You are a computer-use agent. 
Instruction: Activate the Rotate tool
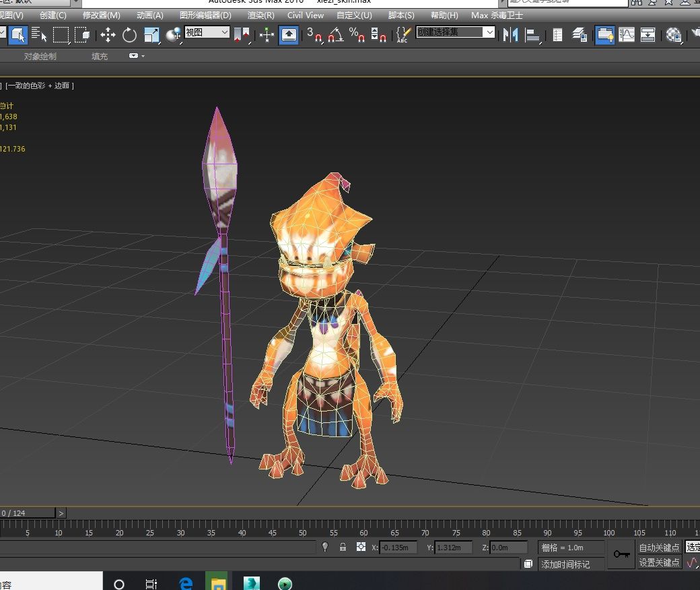click(x=129, y=35)
